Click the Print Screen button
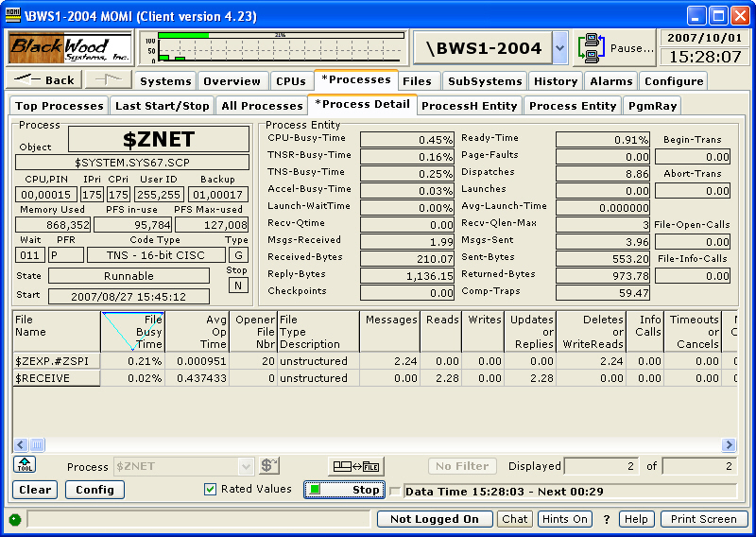This screenshot has width=756, height=537. 703,519
